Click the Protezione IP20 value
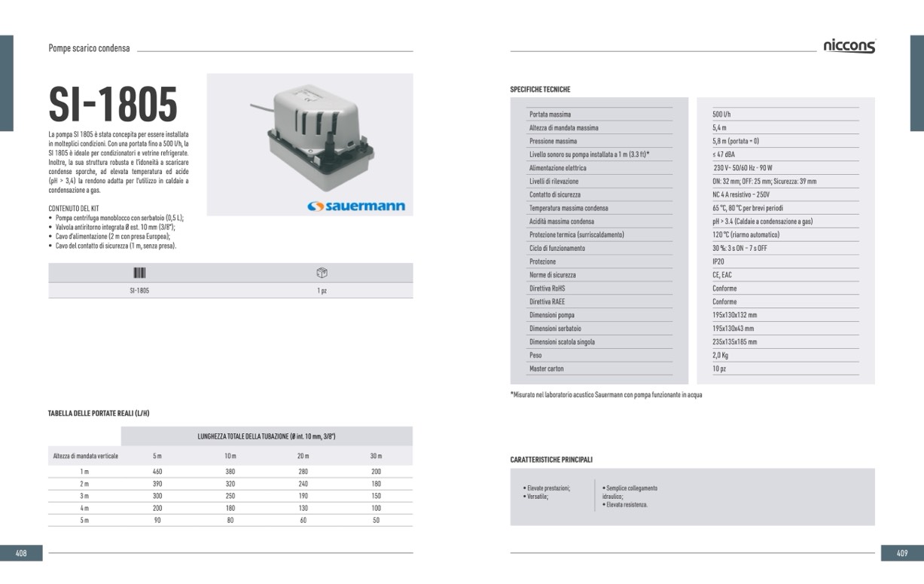Screen dimensions: 924x584 (x=718, y=261)
